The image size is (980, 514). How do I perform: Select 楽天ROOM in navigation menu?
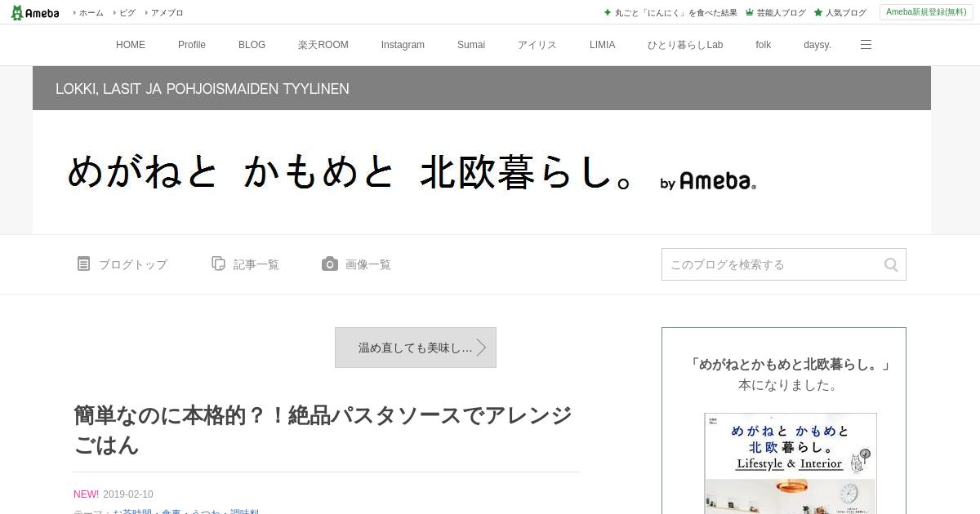323,45
